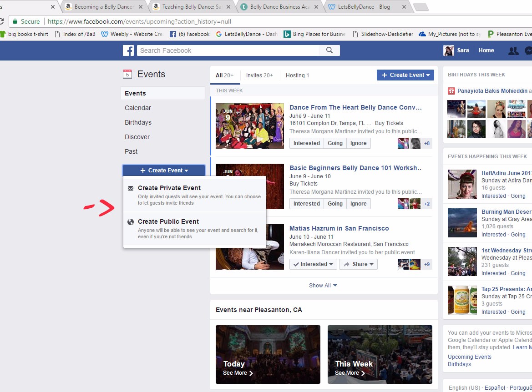The height and width of the screenshot is (392, 532).
Task: Select the All events tab
Action: (225, 75)
